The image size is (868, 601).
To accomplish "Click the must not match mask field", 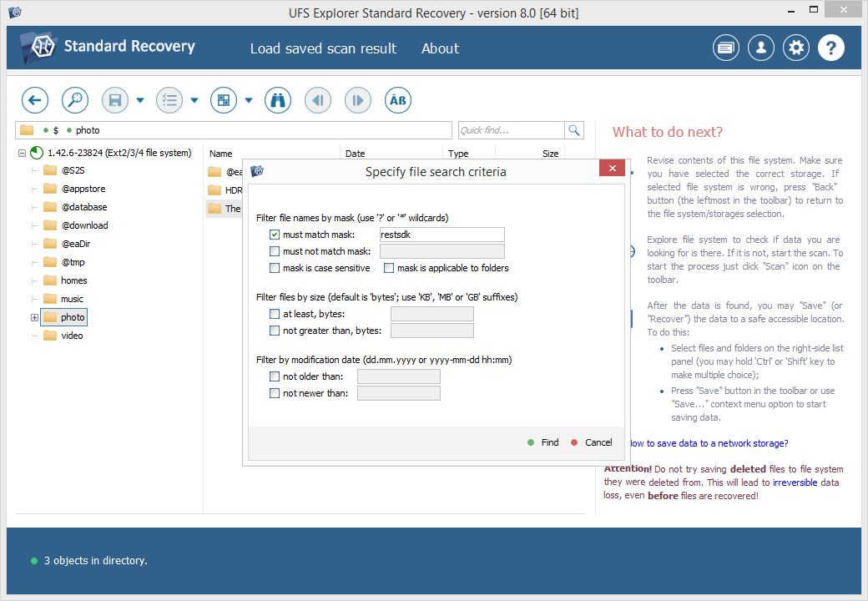I will click(x=442, y=251).
